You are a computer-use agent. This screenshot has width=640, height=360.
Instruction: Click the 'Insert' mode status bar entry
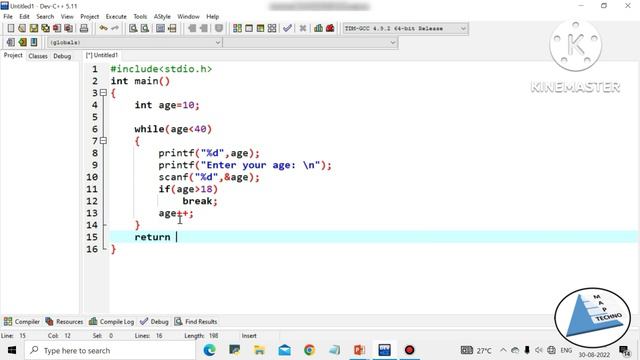pos(249,336)
